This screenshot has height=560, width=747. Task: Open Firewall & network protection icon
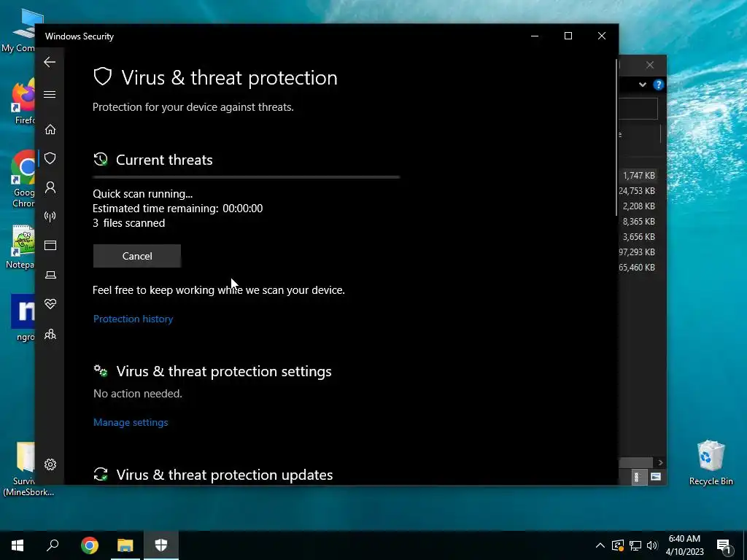click(x=50, y=217)
